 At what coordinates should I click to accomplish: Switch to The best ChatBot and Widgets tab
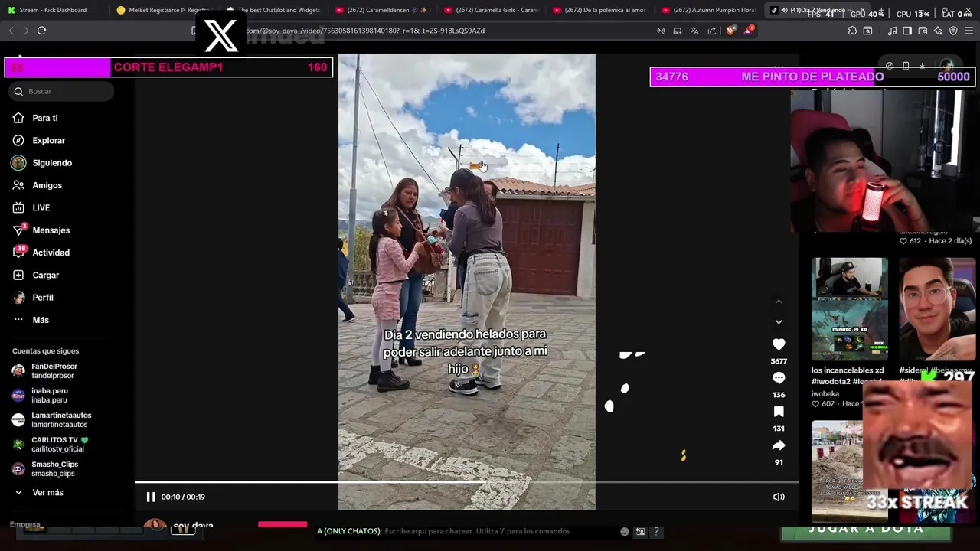[273, 10]
